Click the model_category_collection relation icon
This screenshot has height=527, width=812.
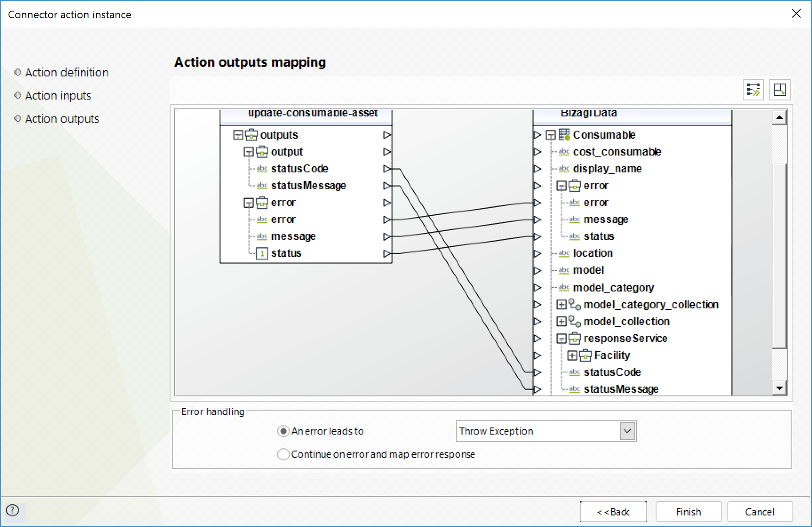[x=575, y=304]
